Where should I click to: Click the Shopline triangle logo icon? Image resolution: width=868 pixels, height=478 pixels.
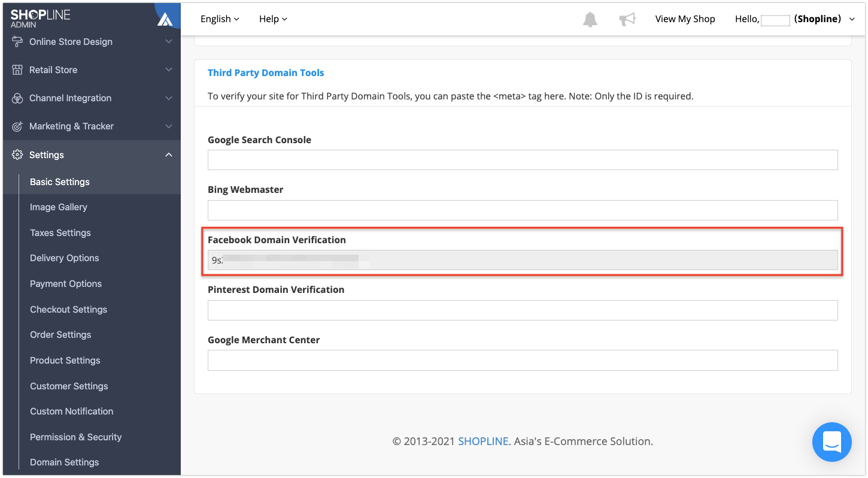point(165,19)
